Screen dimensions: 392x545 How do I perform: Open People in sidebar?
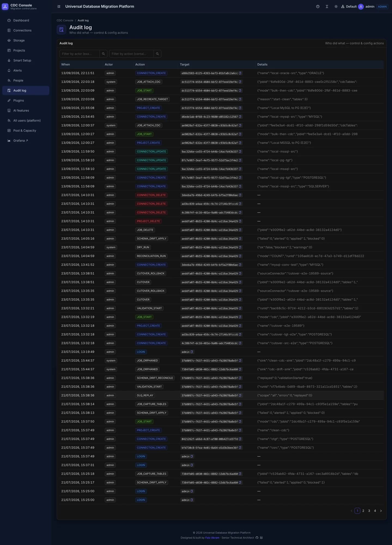pos(26,80)
